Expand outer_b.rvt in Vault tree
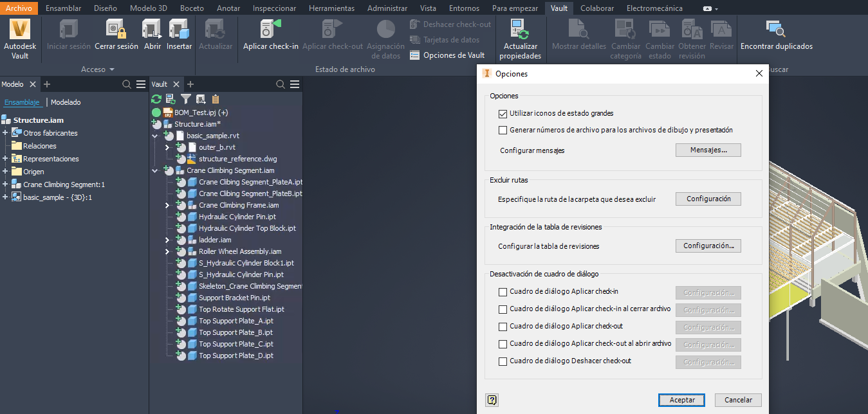Viewport: 868px width, 414px height. 167,147
